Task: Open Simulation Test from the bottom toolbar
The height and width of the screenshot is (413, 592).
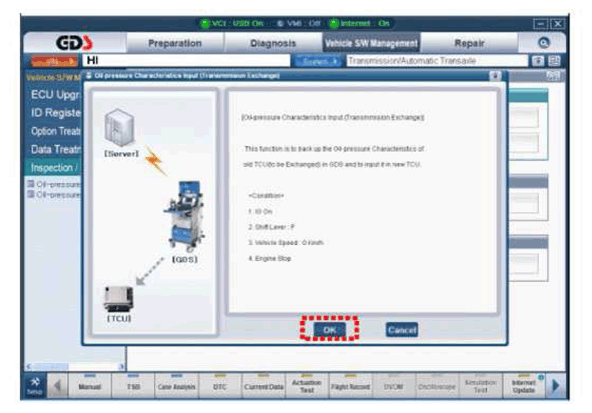Action: (x=480, y=386)
